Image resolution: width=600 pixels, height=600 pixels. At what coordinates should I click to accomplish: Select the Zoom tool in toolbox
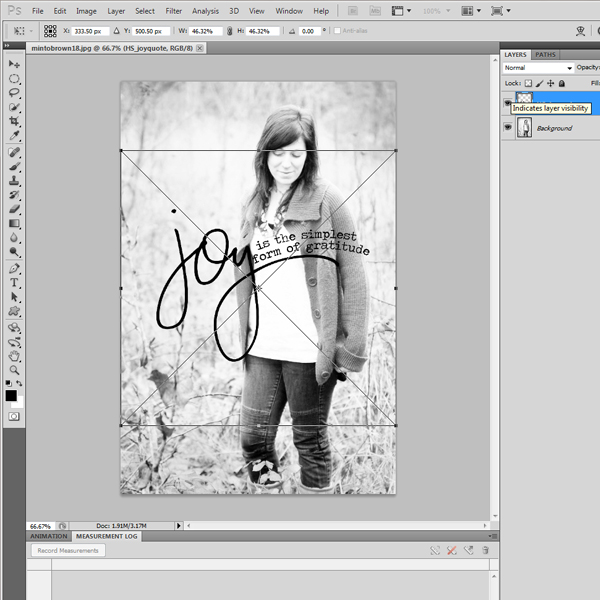click(14, 370)
